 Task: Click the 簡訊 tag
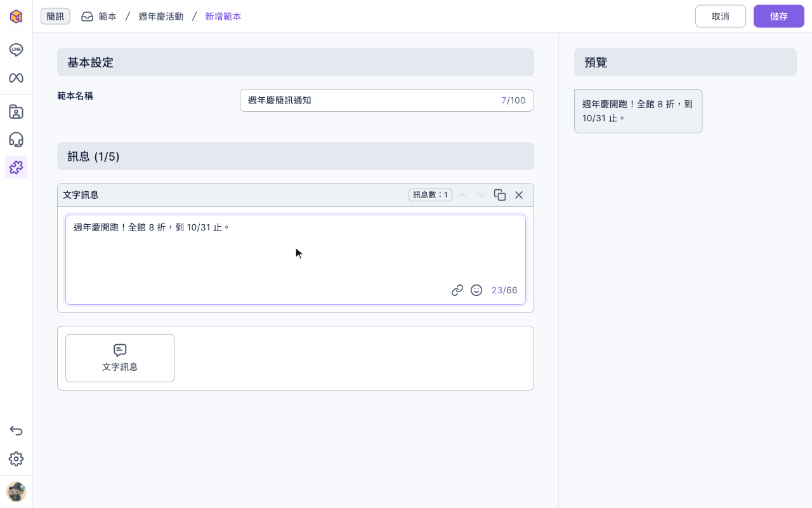point(55,17)
